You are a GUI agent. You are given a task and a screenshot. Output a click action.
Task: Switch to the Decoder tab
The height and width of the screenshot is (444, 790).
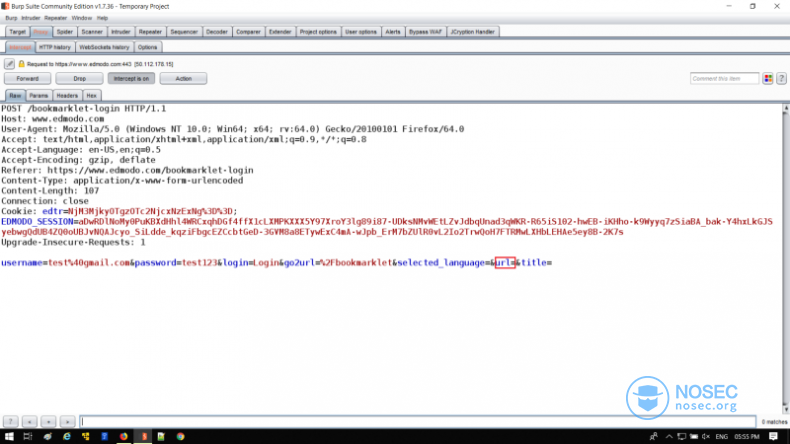(x=217, y=32)
